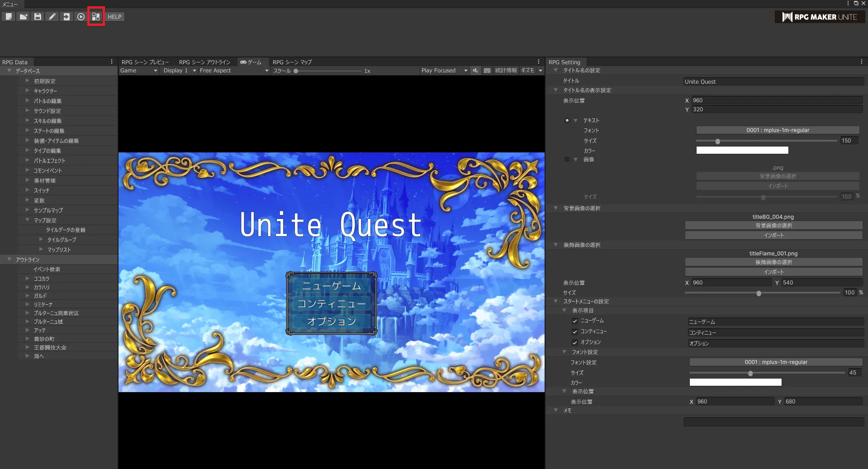Click the open folder icon
The width and height of the screenshot is (868, 469).
coord(23,17)
